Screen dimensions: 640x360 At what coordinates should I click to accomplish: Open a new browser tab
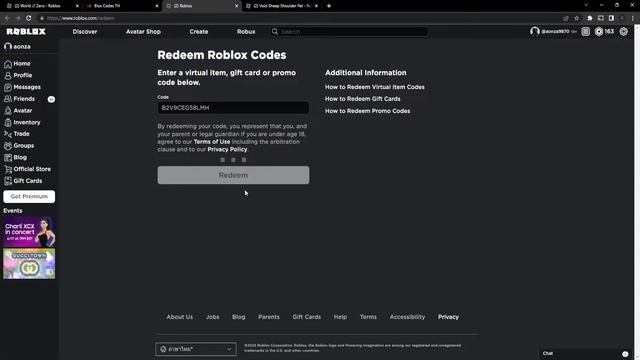click(329, 6)
